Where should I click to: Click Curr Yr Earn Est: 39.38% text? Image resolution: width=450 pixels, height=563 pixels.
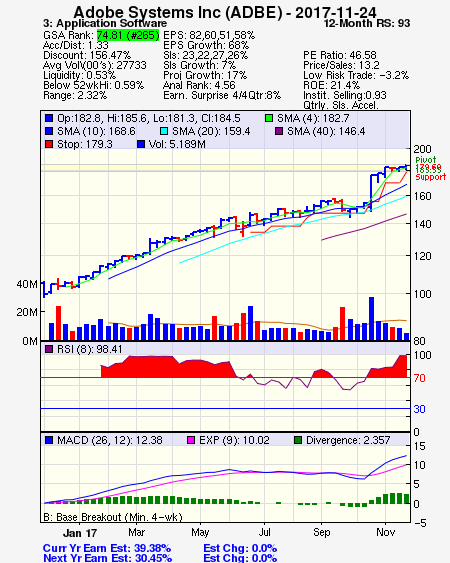[107, 548]
